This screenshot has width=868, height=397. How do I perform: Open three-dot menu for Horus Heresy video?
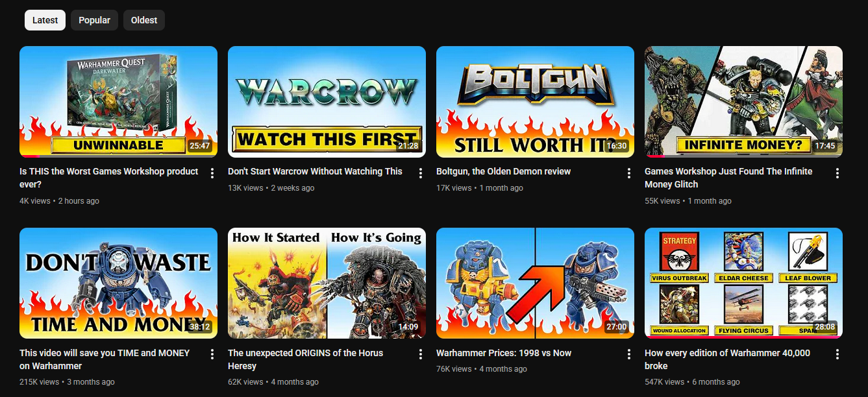tap(421, 354)
